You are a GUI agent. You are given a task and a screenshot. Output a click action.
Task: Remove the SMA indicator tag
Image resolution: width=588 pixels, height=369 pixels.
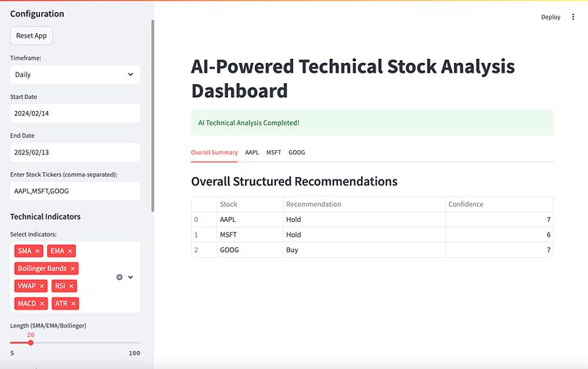(x=38, y=251)
